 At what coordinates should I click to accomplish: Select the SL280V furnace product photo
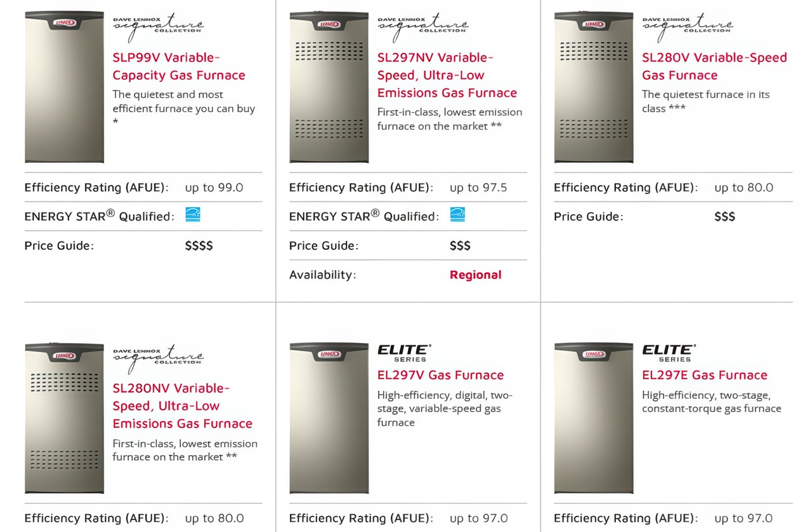tap(593, 87)
